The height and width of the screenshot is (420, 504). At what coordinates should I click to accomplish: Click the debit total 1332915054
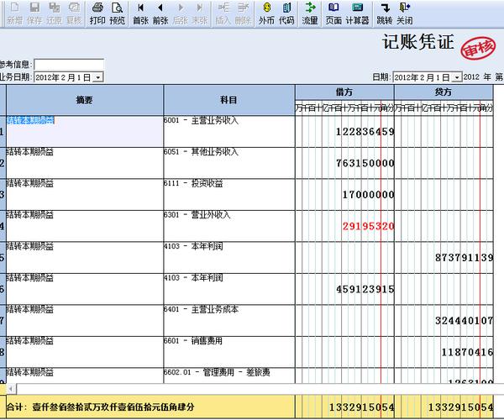[x=362, y=407]
